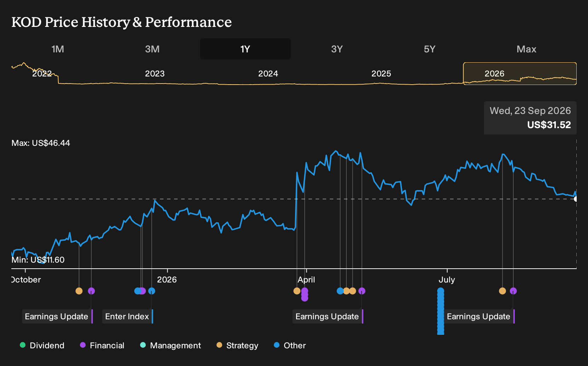Click the US$31.52 price value
Image resolution: width=588 pixels, height=366 pixels.
click(549, 125)
